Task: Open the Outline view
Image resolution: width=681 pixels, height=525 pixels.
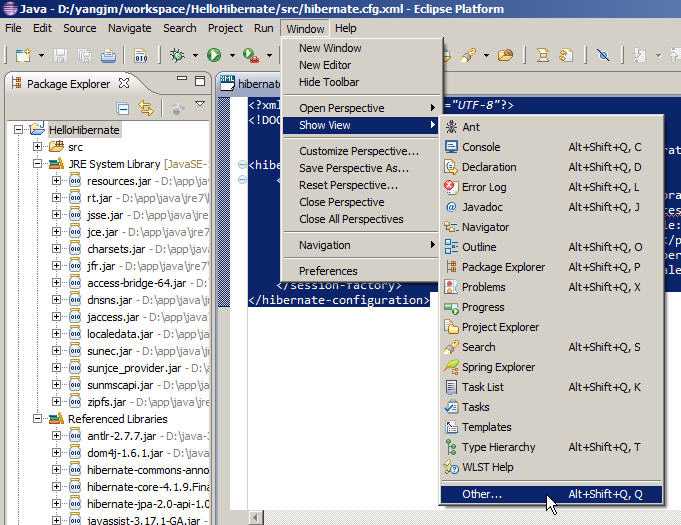Action: point(552,247)
